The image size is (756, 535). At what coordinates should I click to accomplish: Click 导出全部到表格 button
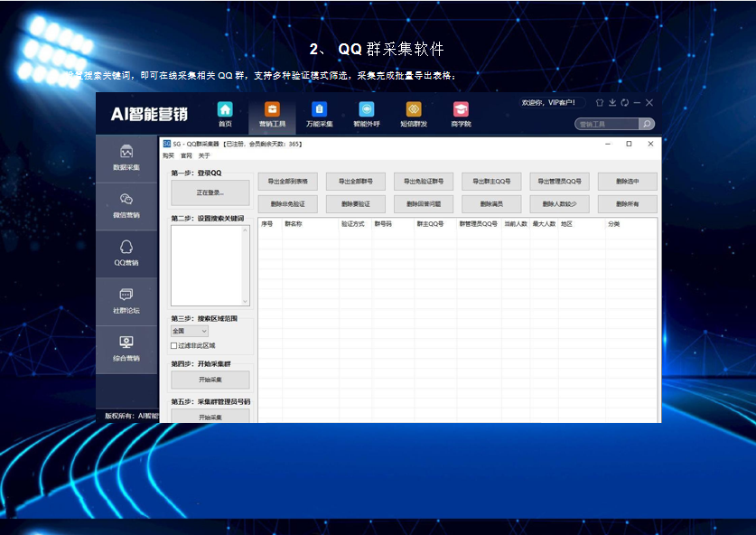point(288,182)
